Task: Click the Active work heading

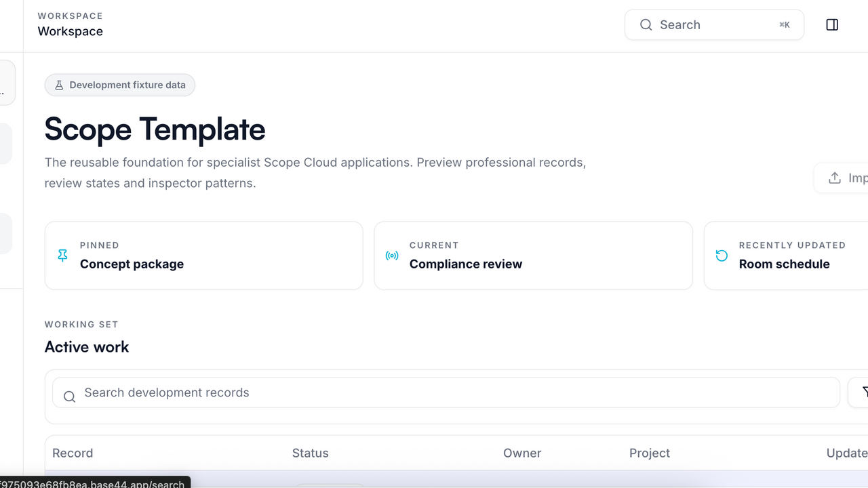Action: (x=87, y=347)
